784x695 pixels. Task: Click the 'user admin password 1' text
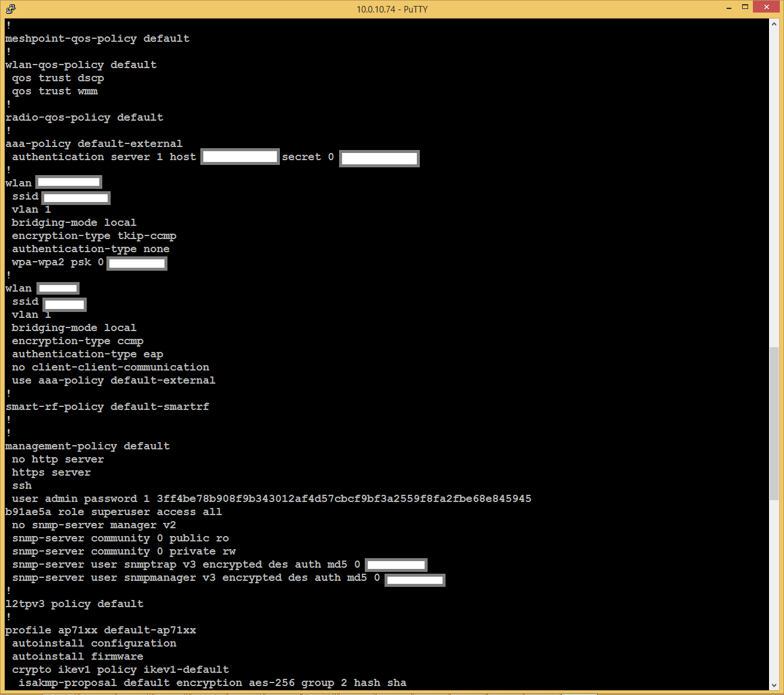pyautogui.click(x=81, y=498)
